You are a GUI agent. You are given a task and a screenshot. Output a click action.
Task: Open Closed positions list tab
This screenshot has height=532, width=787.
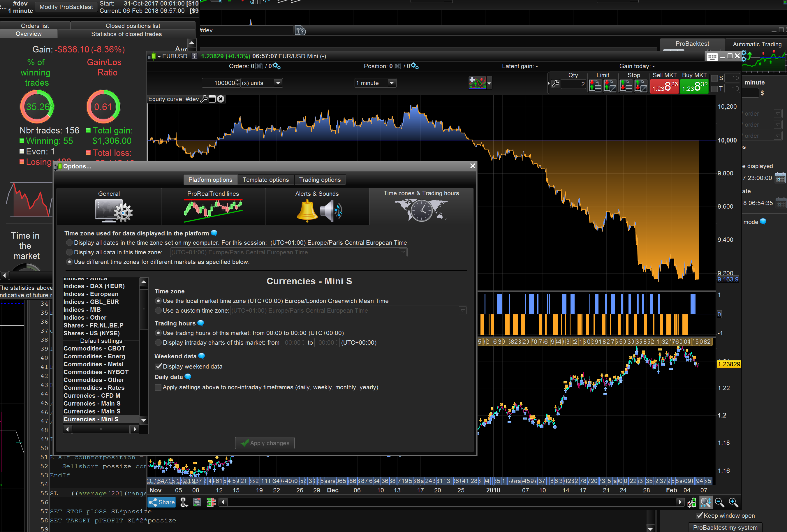[x=133, y=26]
